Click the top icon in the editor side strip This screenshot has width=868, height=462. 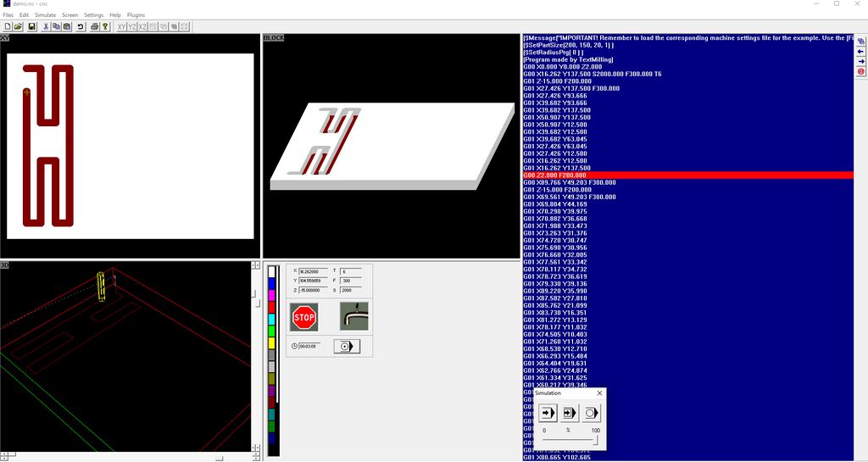(x=861, y=41)
